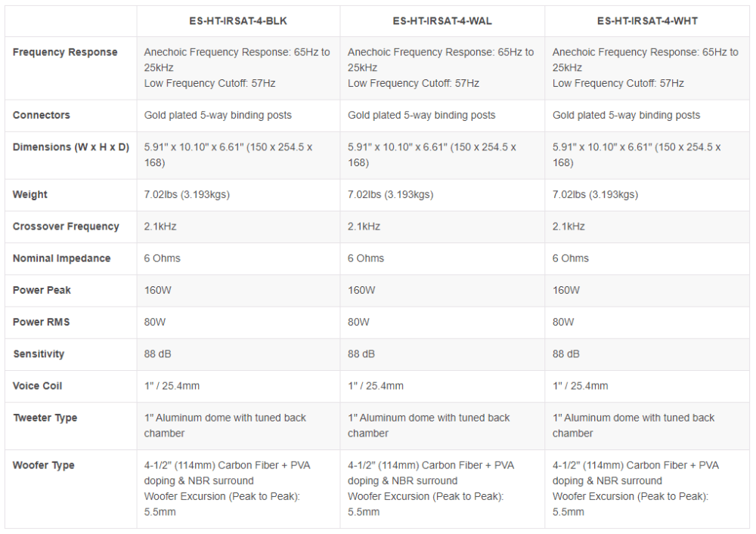Image resolution: width=756 pixels, height=534 pixels.
Task: Click the Voice Coil row label
Action: (x=38, y=386)
